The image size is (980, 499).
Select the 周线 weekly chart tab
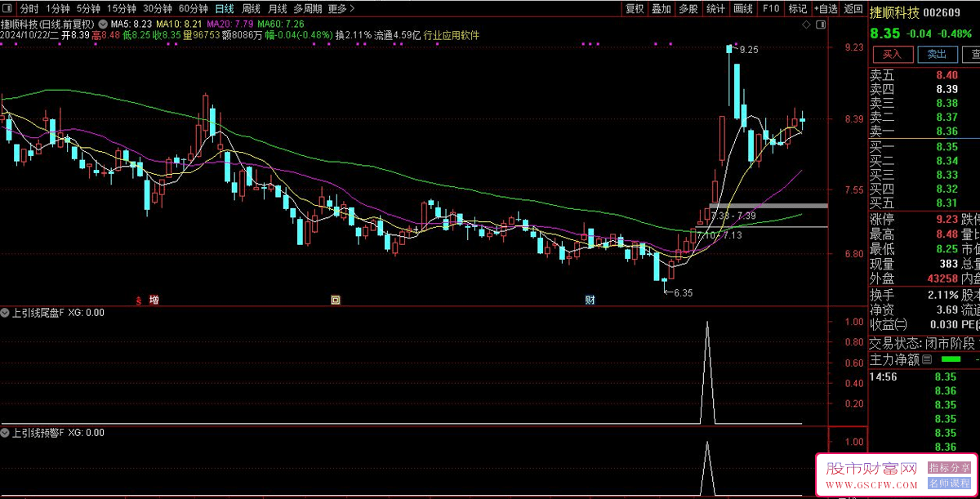pyautogui.click(x=251, y=9)
